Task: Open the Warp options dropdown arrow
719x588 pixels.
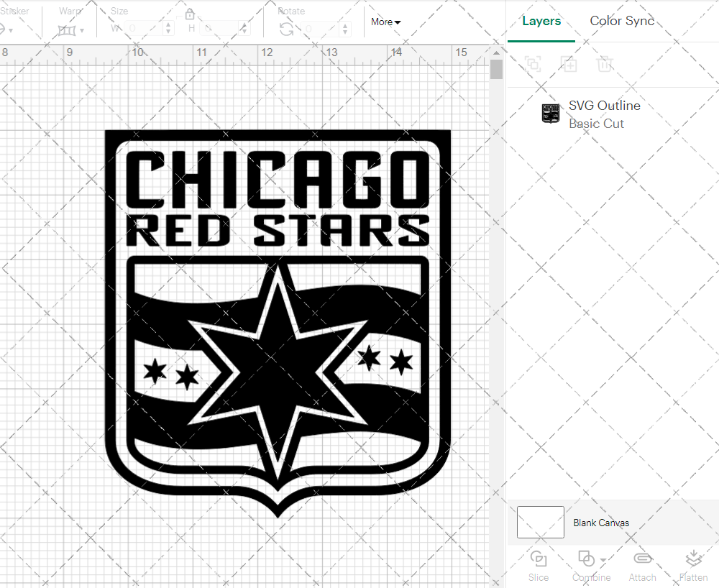Action: tap(82, 32)
